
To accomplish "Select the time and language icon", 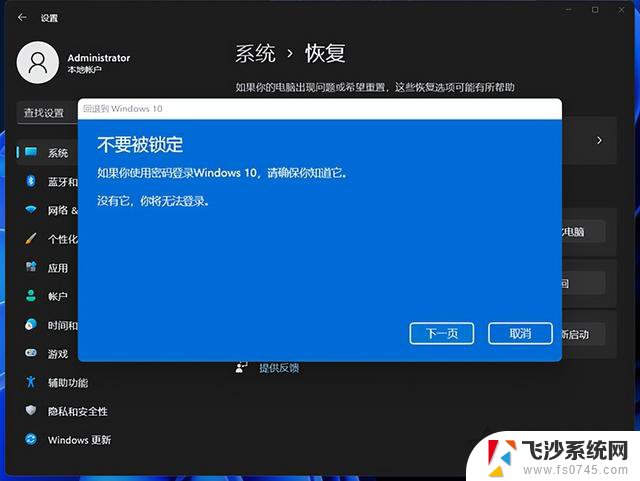I will 31,325.
